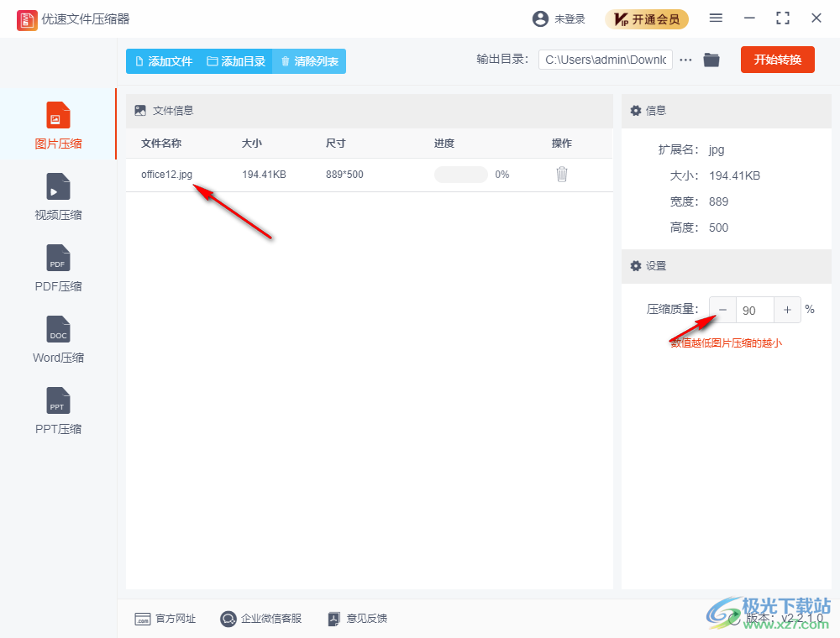Click the output directory path field
This screenshot has height=638, width=840.
(606, 60)
